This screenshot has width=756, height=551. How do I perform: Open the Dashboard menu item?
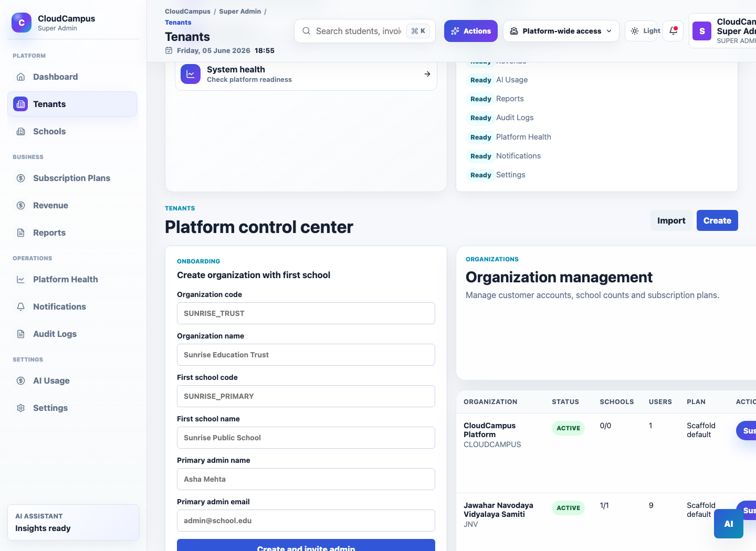pyautogui.click(x=72, y=77)
